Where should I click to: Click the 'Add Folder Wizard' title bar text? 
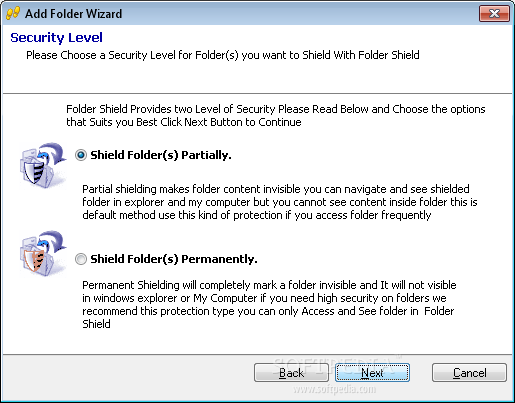point(73,14)
